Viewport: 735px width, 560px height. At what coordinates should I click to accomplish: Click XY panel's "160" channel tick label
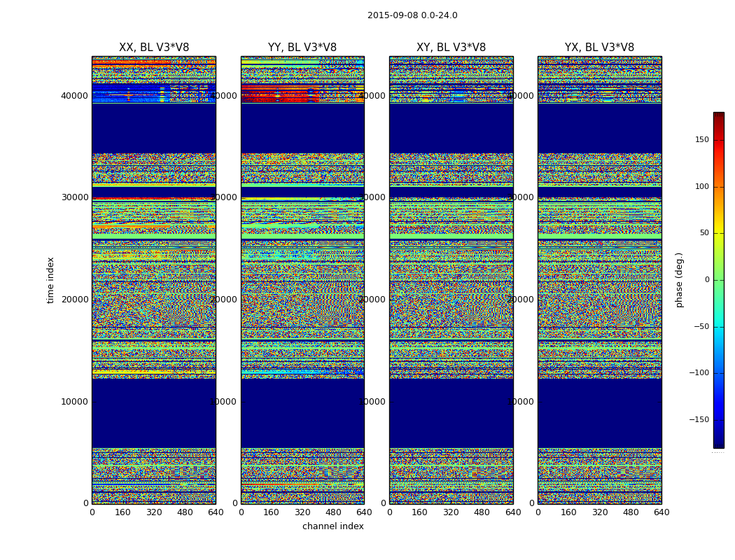pyautogui.click(x=420, y=512)
